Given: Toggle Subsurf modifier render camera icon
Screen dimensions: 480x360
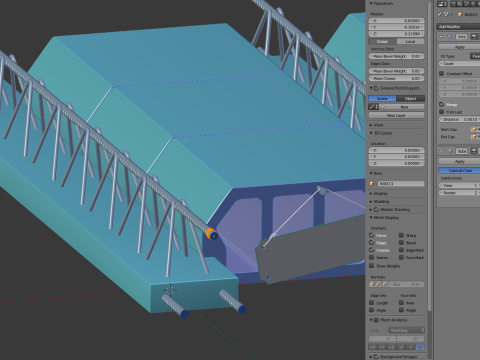Looking at the screenshot, I should click(x=474, y=151).
